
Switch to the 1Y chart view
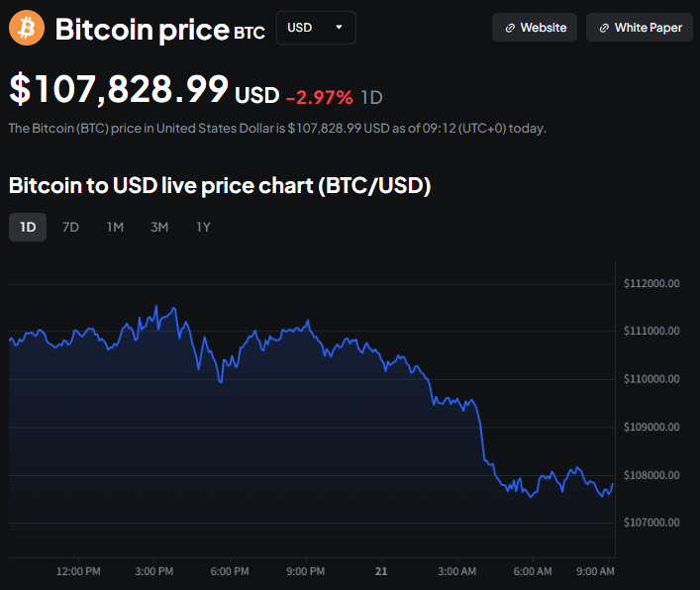tap(203, 227)
